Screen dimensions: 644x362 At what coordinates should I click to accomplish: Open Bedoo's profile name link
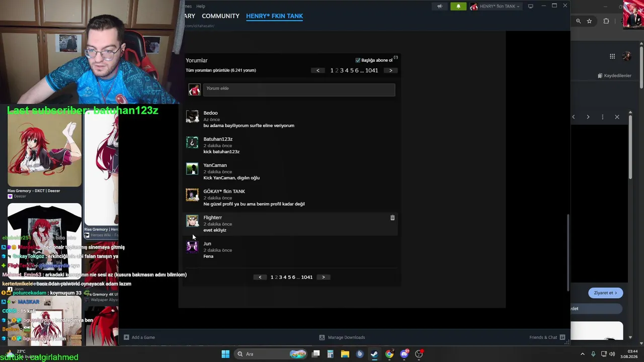point(210,113)
